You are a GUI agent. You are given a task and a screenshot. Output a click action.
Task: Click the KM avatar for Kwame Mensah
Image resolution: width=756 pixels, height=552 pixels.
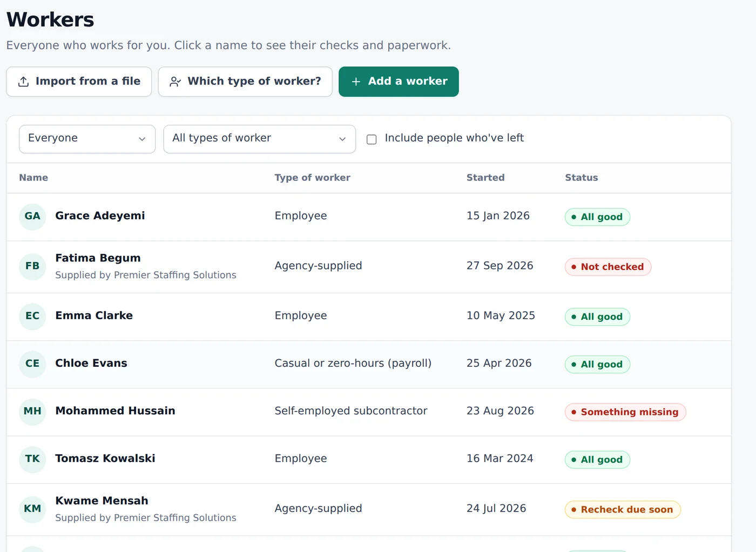coord(32,509)
